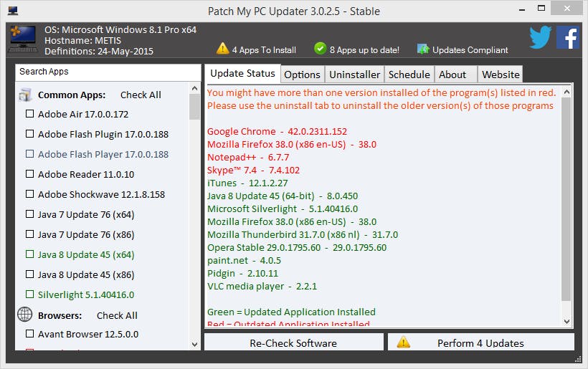Click the VLC media player 2.2.1 entry
588x369 pixels.
click(x=262, y=287)
